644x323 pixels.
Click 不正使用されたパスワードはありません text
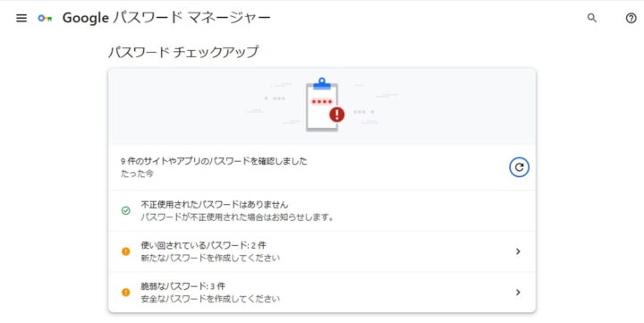pos(215,204)
